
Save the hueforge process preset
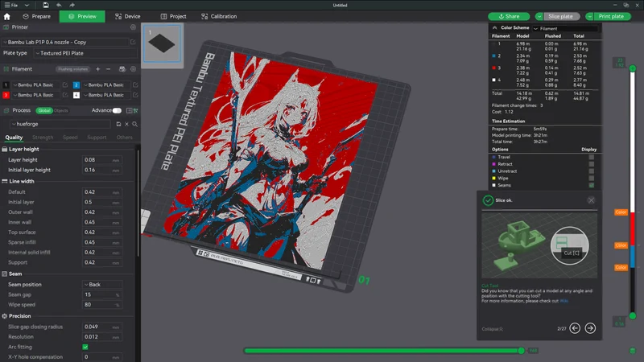coord(118,124)
